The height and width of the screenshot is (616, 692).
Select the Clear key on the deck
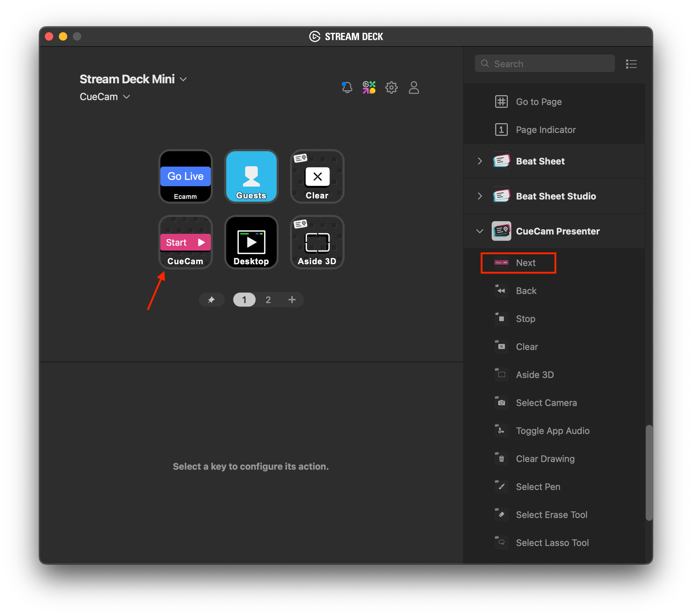point(317,176)
